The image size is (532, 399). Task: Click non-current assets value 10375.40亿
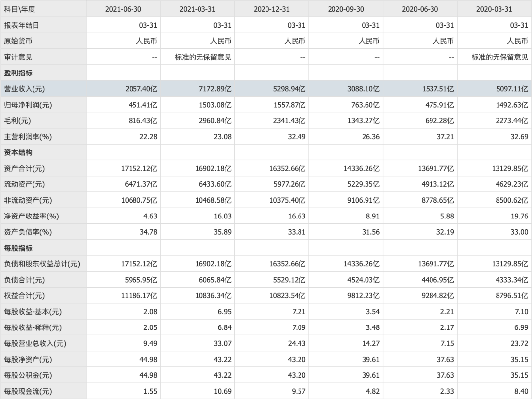288,200
